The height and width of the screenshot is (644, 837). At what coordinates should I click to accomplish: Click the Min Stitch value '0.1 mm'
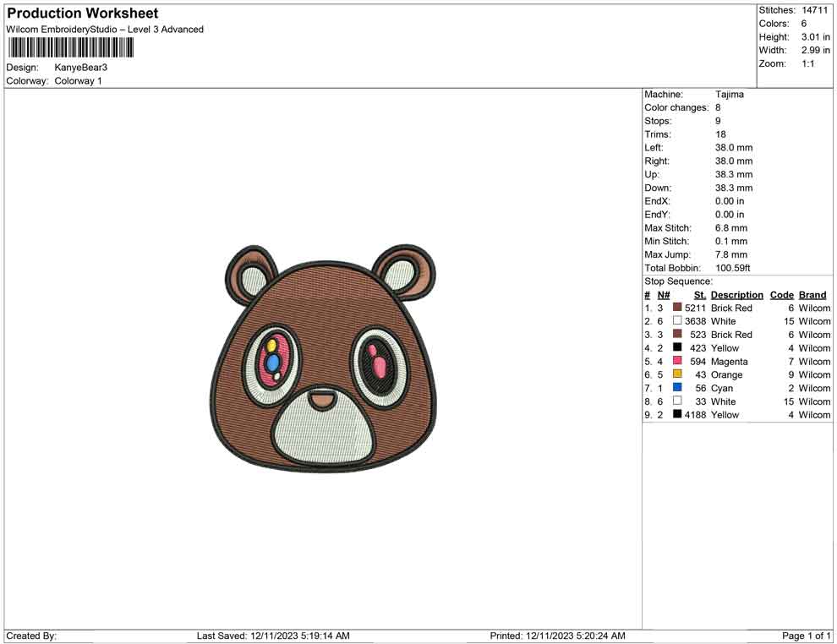[x=731, y=241]
